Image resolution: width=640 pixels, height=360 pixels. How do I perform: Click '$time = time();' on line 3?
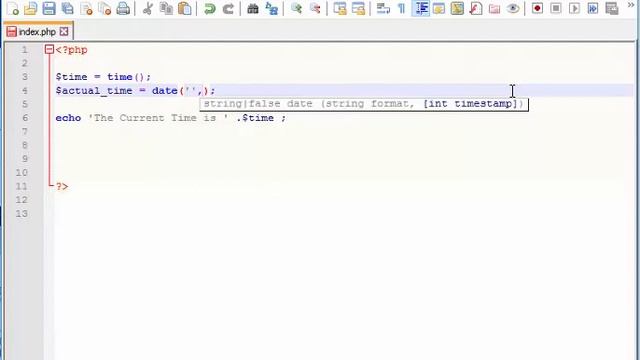(x=103, y=77)
